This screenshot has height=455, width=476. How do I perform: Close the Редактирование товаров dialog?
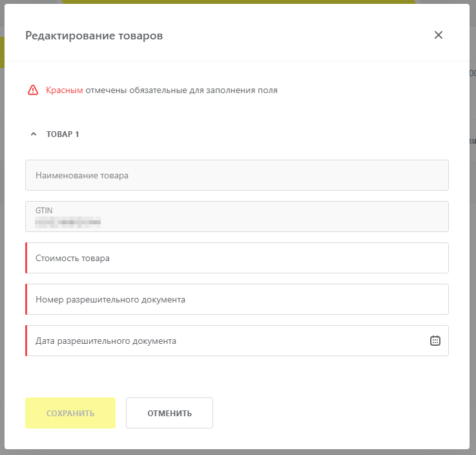pos(438,35)
